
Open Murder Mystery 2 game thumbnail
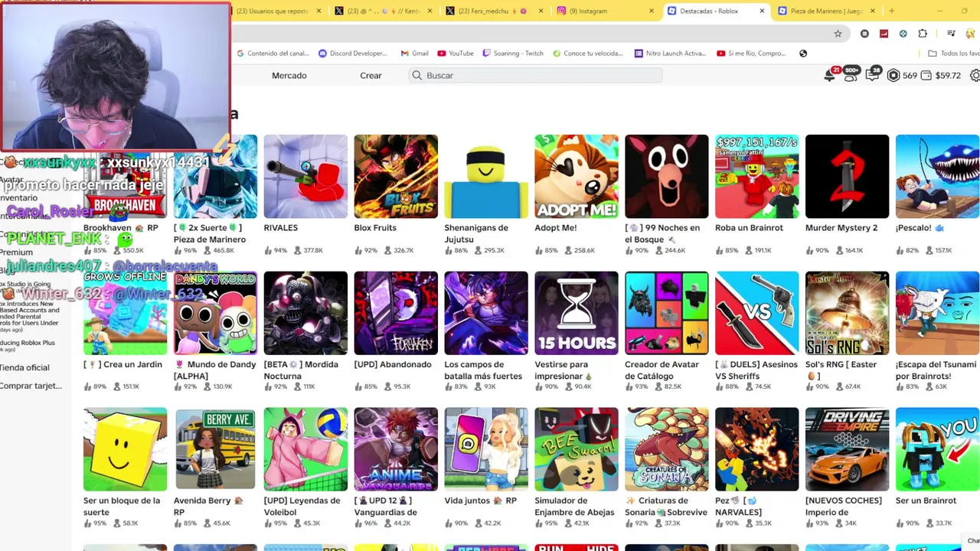[x=847, y=177]
